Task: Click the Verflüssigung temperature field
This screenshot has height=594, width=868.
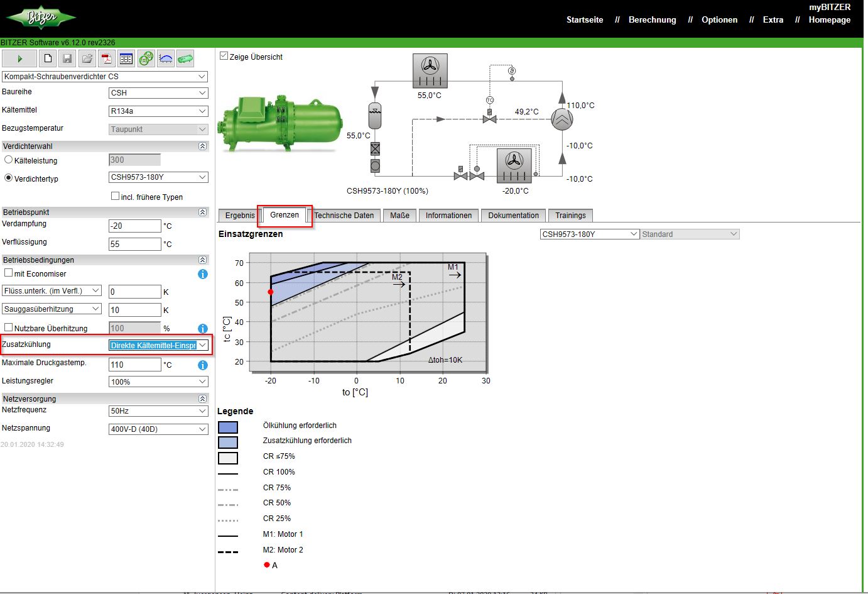Action: point(135,245)
